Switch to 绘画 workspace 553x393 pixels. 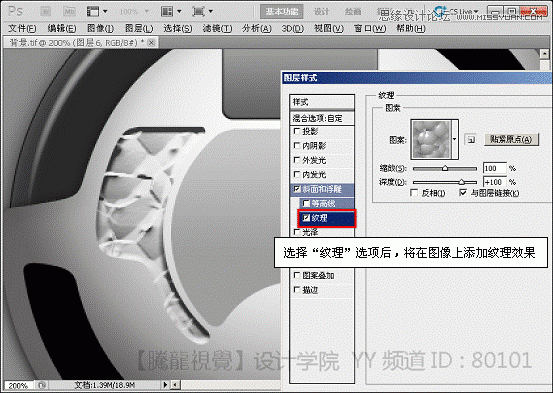353,12
